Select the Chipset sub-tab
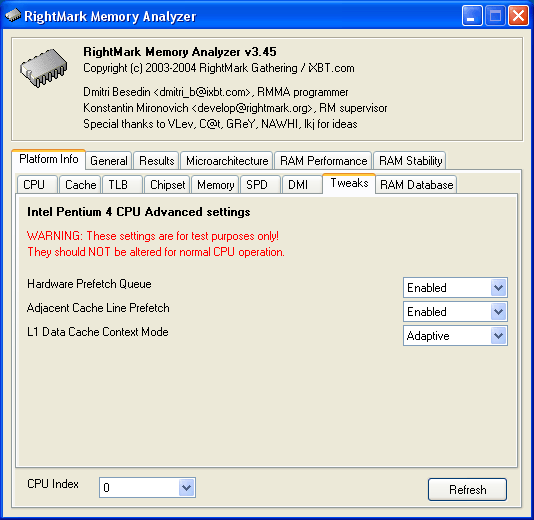The height and width of the screenshot is (520, 534). click(167, 185)
